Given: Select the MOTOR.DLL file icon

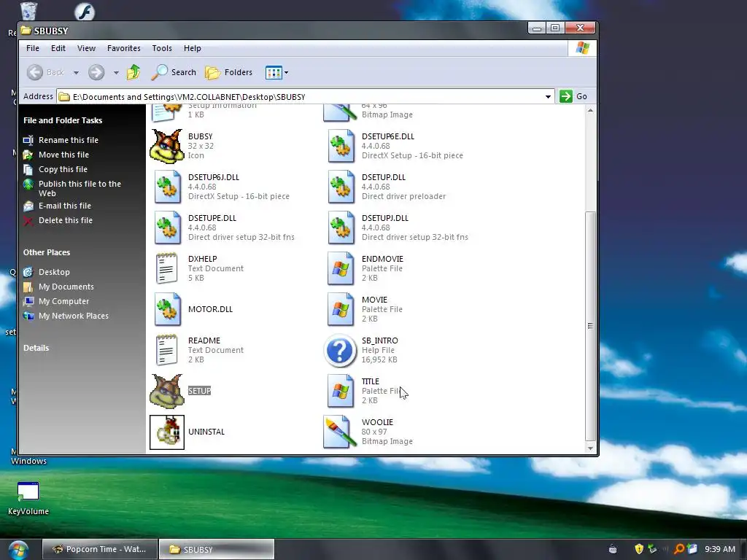Looking at the screenshot, I should tap(167, 309).
